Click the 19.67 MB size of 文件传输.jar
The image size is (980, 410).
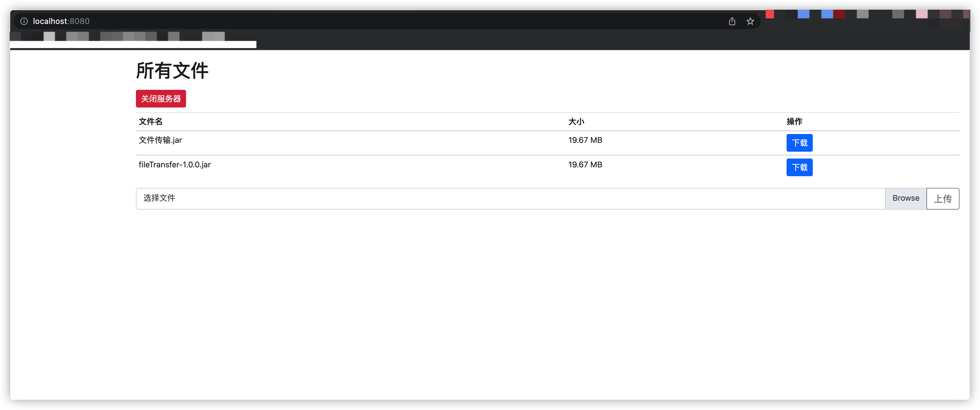585,140
